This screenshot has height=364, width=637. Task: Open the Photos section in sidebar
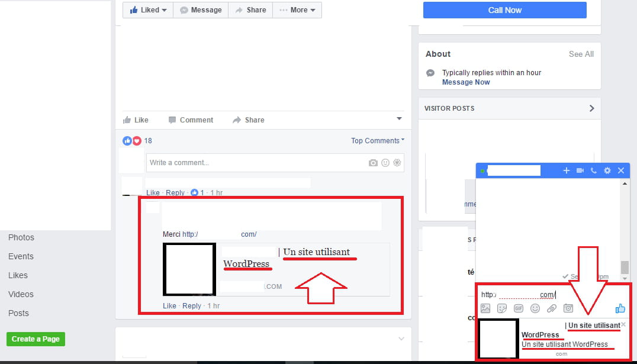(x=21, y=237)
